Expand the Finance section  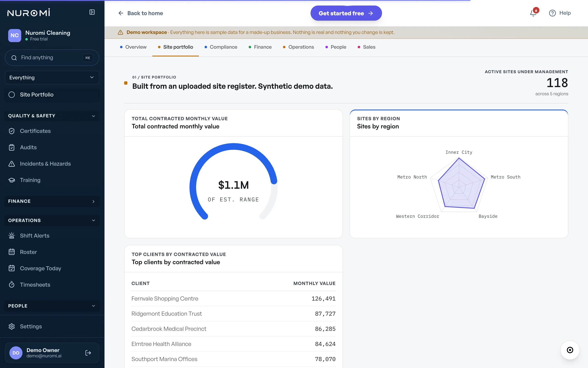(52, 201)
